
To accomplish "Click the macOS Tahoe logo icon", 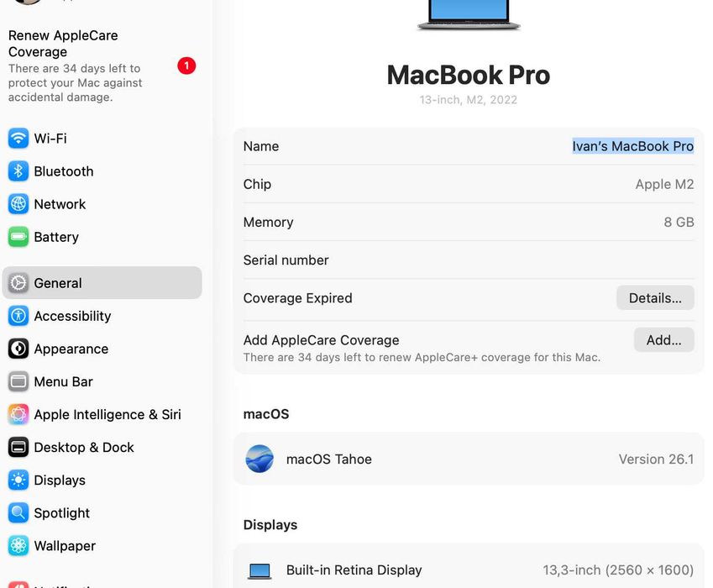I will coord(260,459).
